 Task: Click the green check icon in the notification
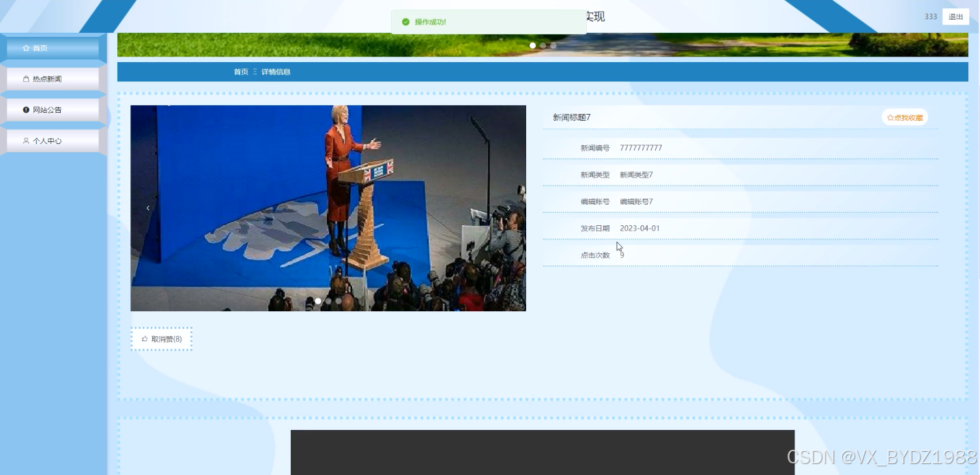[x=406, y=22]
